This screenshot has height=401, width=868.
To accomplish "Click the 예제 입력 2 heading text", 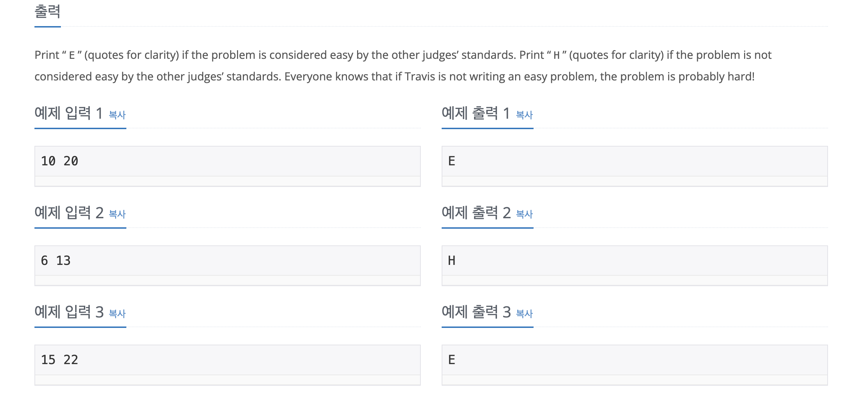I will [68, 213].
